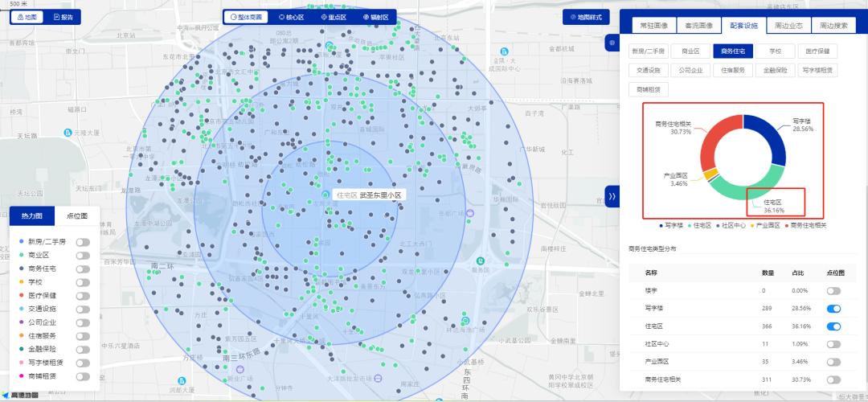Image resolution: width=868 pixels, height=402 pixels.
Task: Choose the 公司企业 facility filter
Action: (x=690, y=70)
